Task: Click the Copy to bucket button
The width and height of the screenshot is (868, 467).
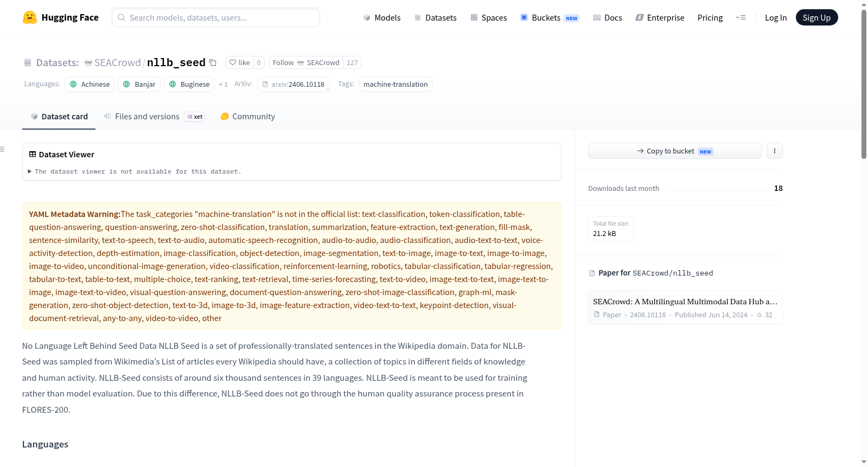Action: [675, 151]
